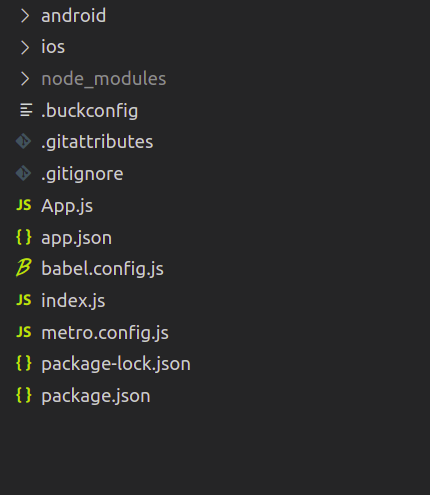
Task: Expand the android folder chevron
Action: click(25, 16)
